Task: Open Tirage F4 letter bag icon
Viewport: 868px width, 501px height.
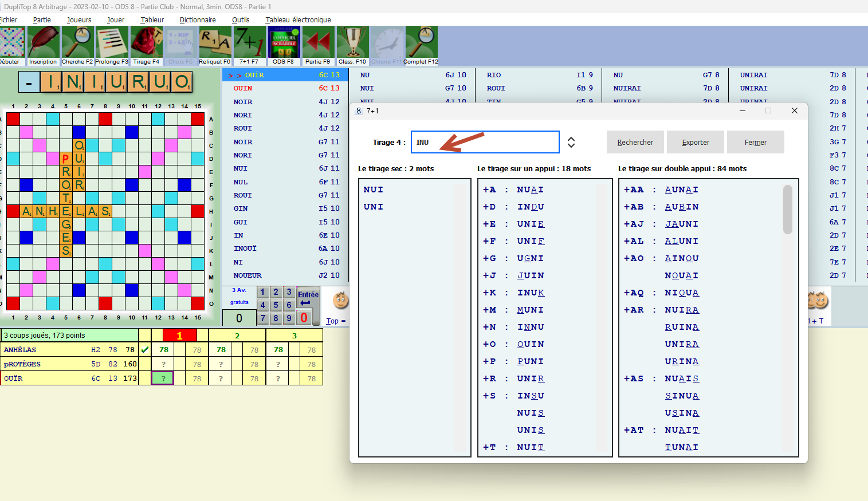Action: 146,43
